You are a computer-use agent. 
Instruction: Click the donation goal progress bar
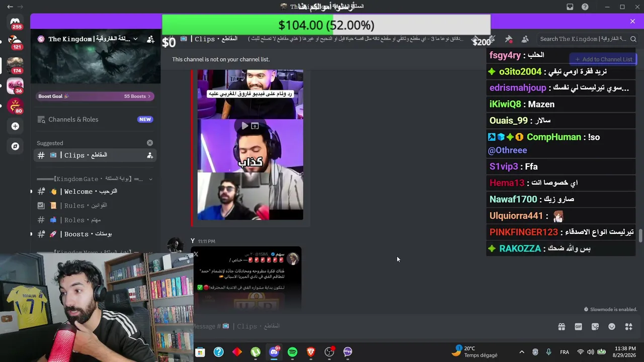[326, 25]
